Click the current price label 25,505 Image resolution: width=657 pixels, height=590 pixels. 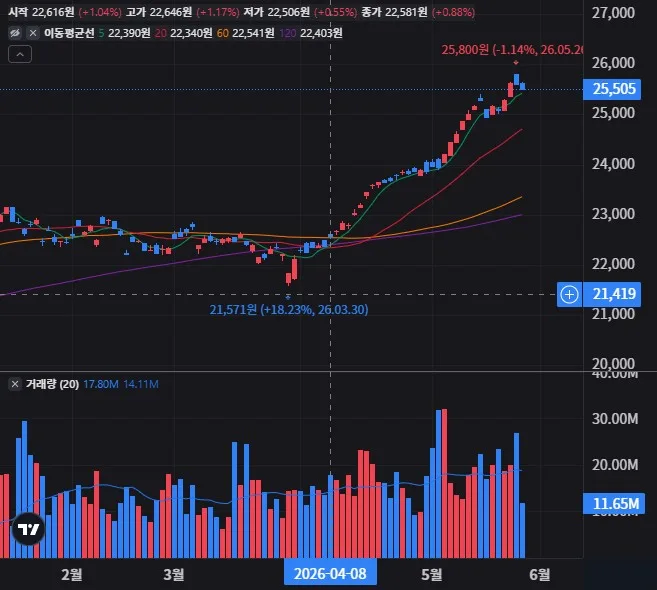612,89
